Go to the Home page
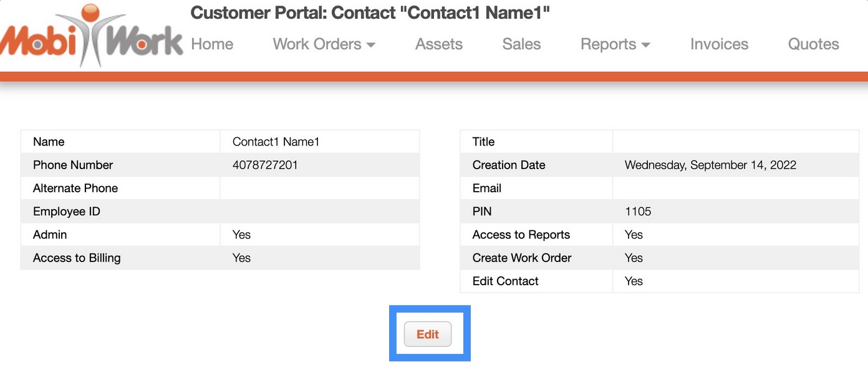 pos(212,44)
